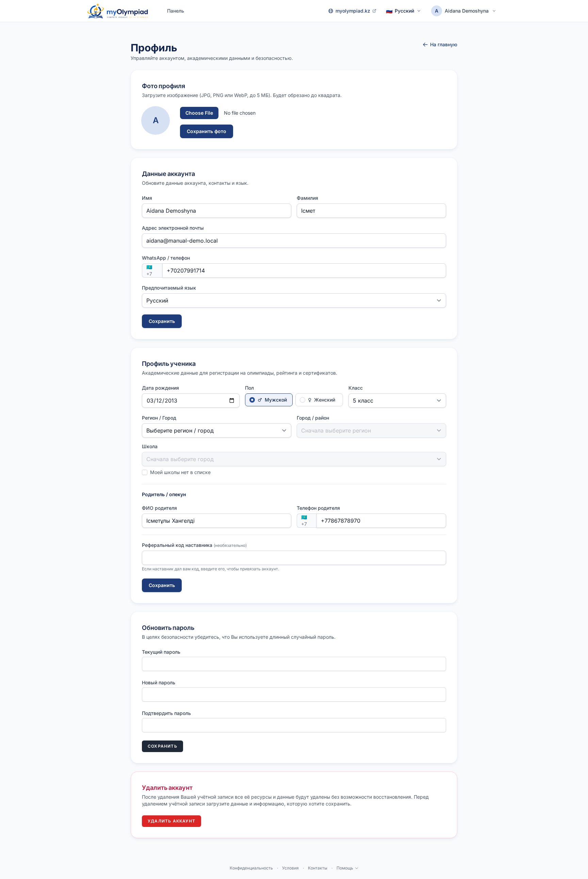Screen dimensions: 588x879
Task: Click the large profile avatar placeholder
Action: coord(155,120)
